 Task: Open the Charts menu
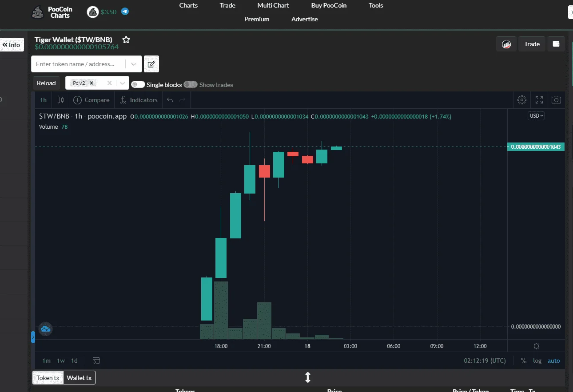click(x=188, y=5)
